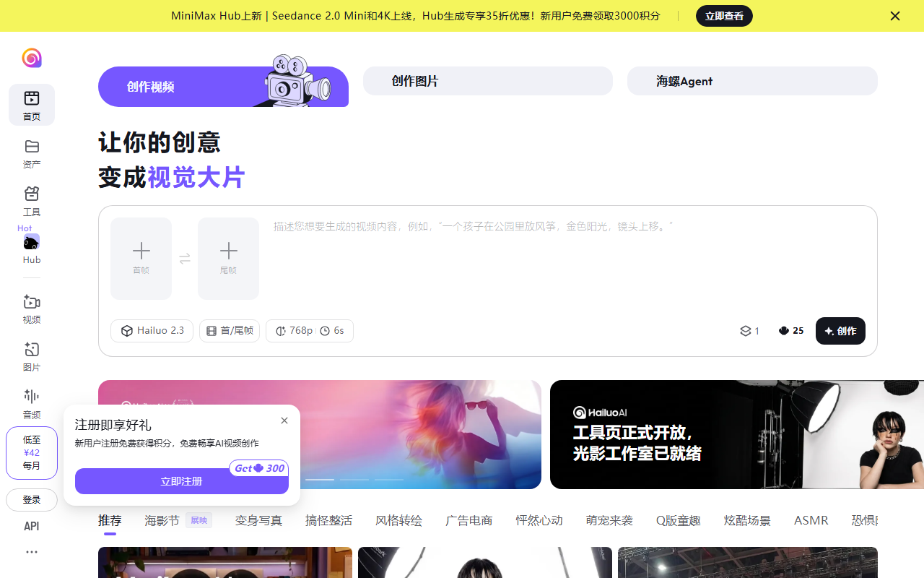Screen dimensions: 924x578
Task: Click the three-dots more icon in sidebar
Action: coord(32,552)
